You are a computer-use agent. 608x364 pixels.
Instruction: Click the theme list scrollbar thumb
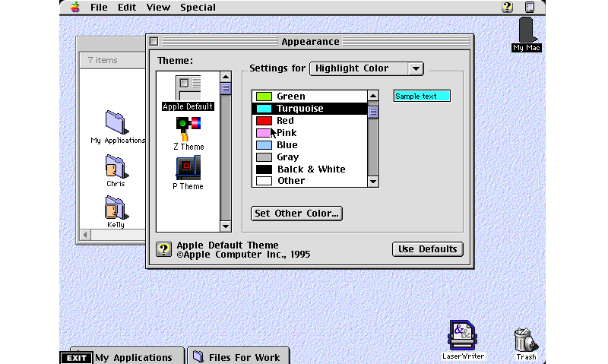coord(226,89)
